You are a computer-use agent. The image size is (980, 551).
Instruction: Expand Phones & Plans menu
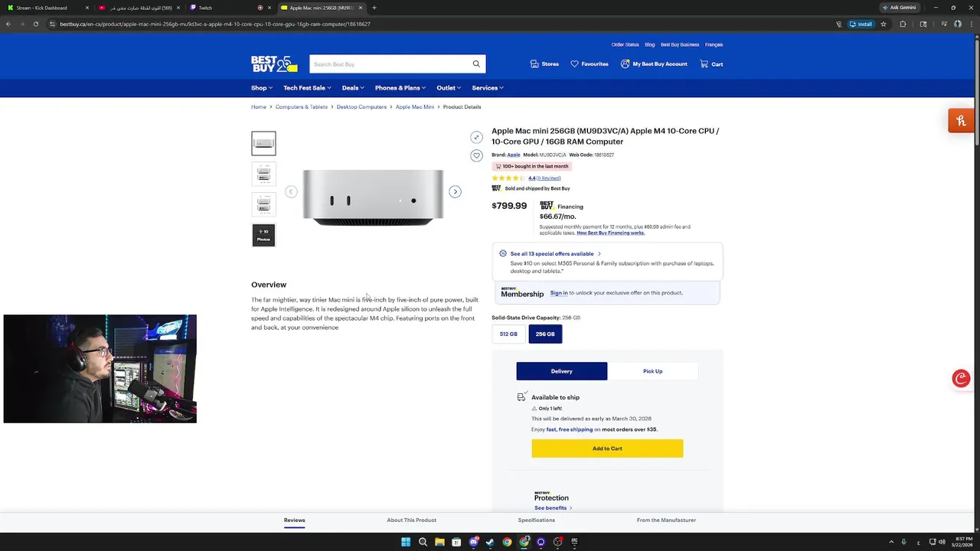[x=400, y=88]
